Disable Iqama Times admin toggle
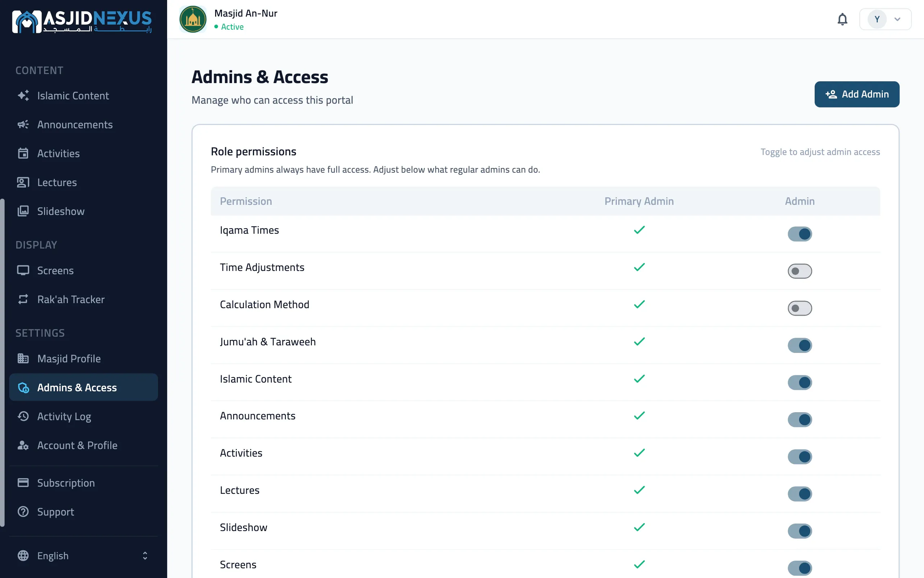924x578 pixels. (x=799, y=234)
